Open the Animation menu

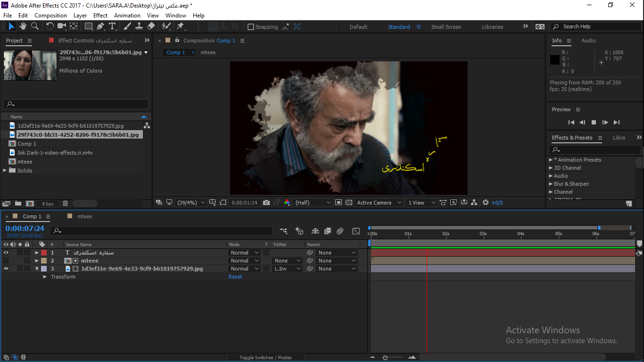127,15
